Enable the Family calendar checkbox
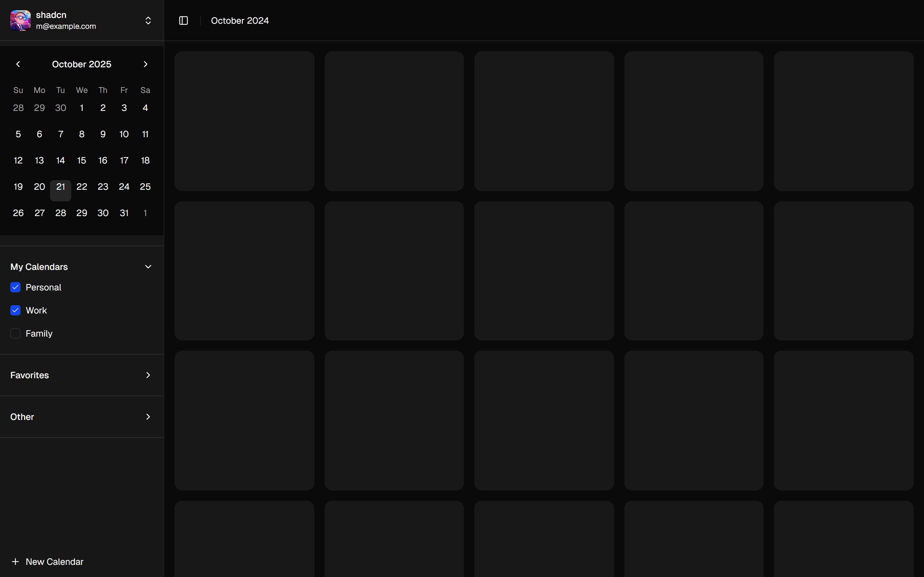The image size is (924, 577). [x=15, y=333]
